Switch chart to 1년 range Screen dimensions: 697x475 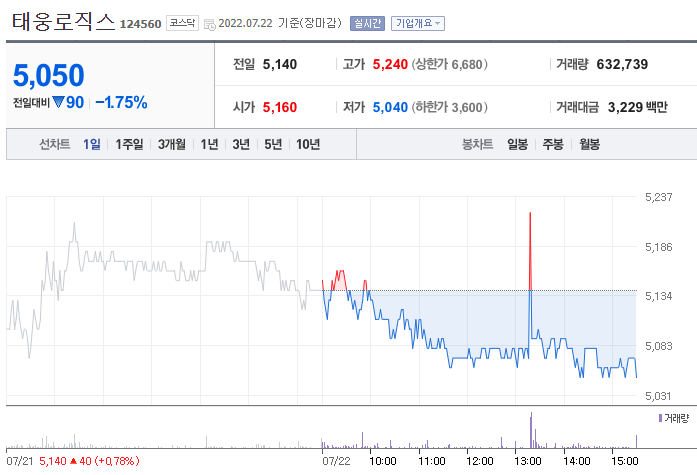pyautogui.click(x=209, y=144)
